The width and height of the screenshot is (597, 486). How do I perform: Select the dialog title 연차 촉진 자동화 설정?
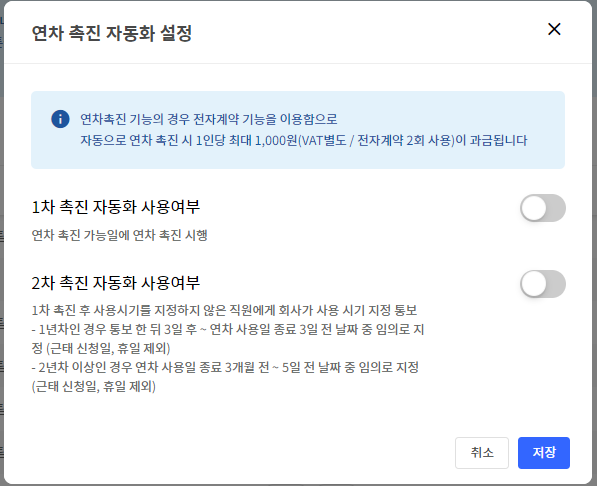tap(112, 33)
